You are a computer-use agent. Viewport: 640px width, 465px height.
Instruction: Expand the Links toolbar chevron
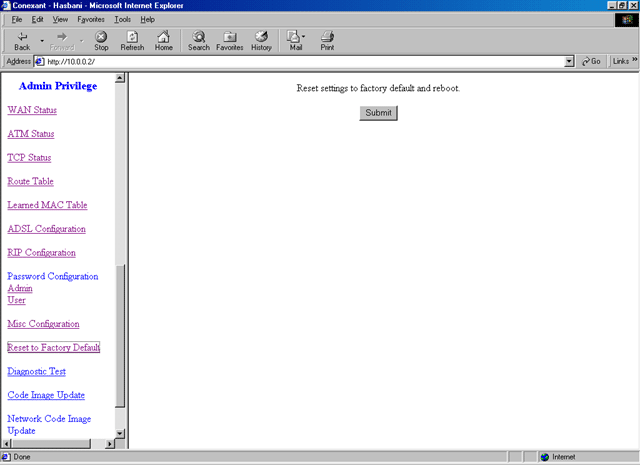pos(635,60)
